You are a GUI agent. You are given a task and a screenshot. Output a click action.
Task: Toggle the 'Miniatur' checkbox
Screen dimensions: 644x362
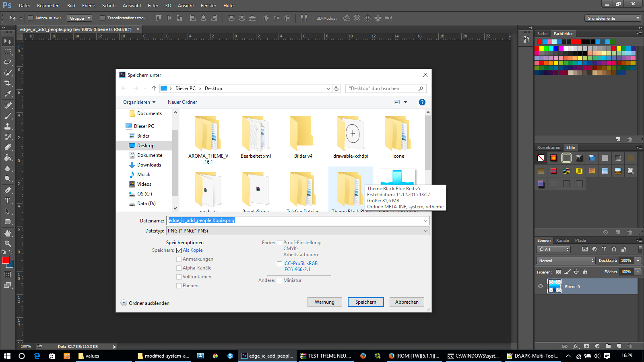point(279,280)
